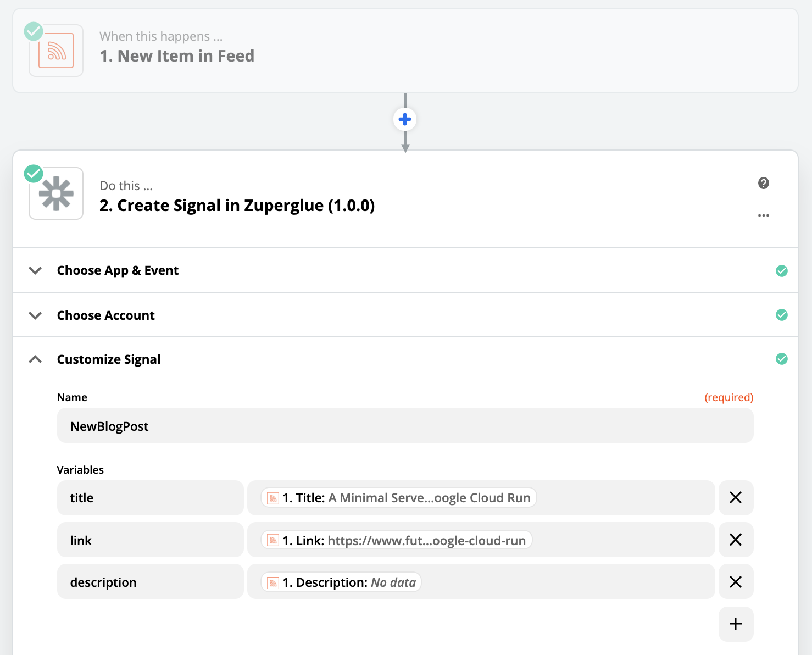Edit the title variable key field
Viewport: 812px width, 655px height.
click(150, 498)
